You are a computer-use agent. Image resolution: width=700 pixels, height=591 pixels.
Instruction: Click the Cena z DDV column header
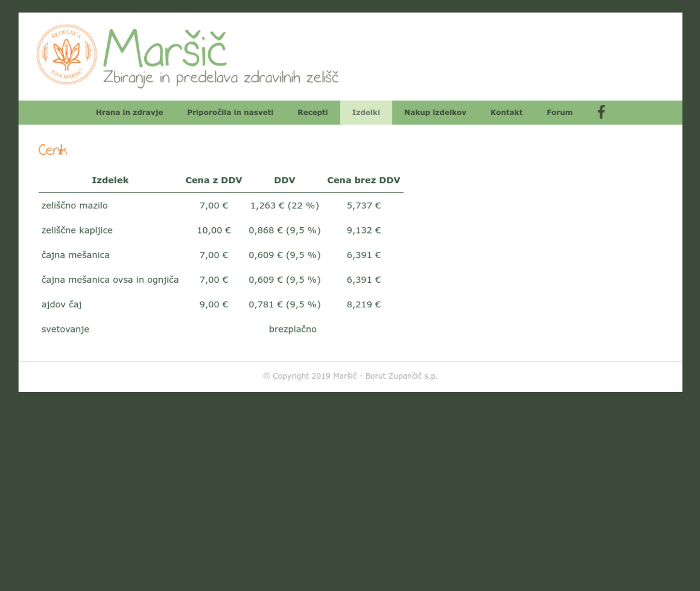pyautogui.click(x=213, y=180)
